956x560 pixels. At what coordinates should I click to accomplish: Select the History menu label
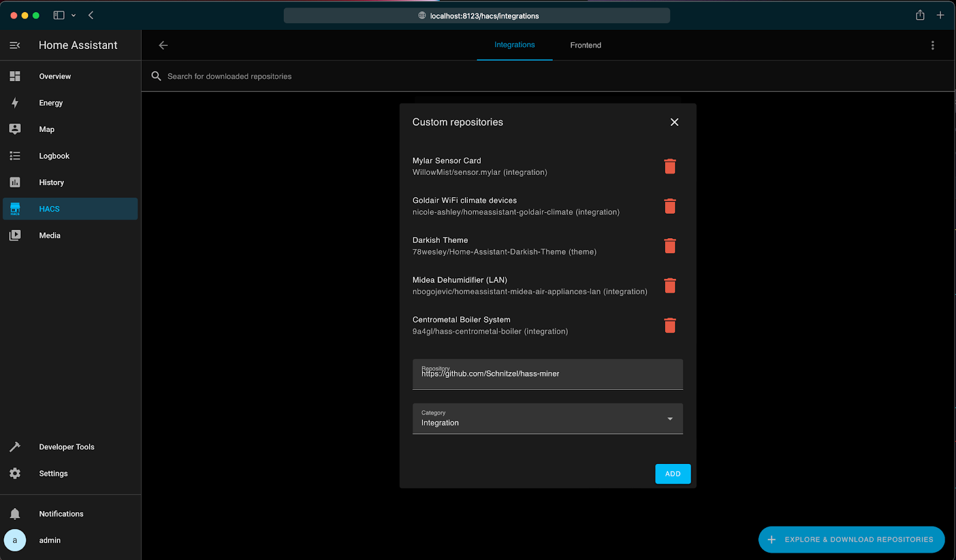[x=51, y=182]
